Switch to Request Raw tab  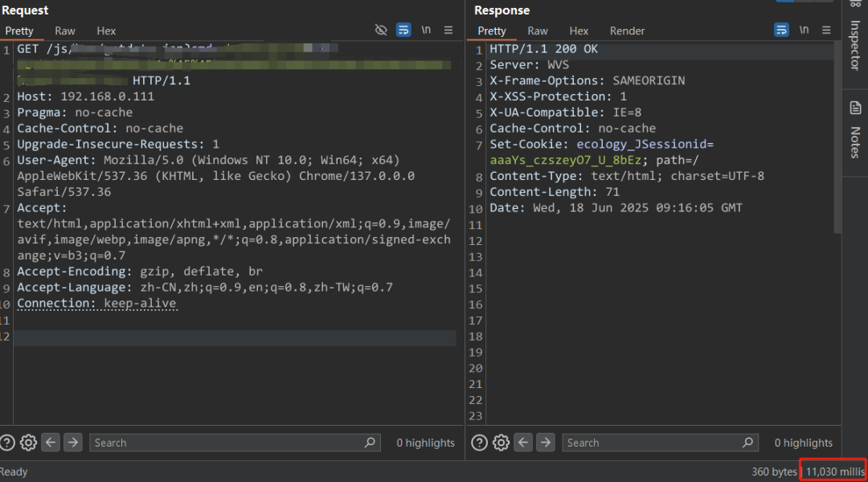coord(65,31)
